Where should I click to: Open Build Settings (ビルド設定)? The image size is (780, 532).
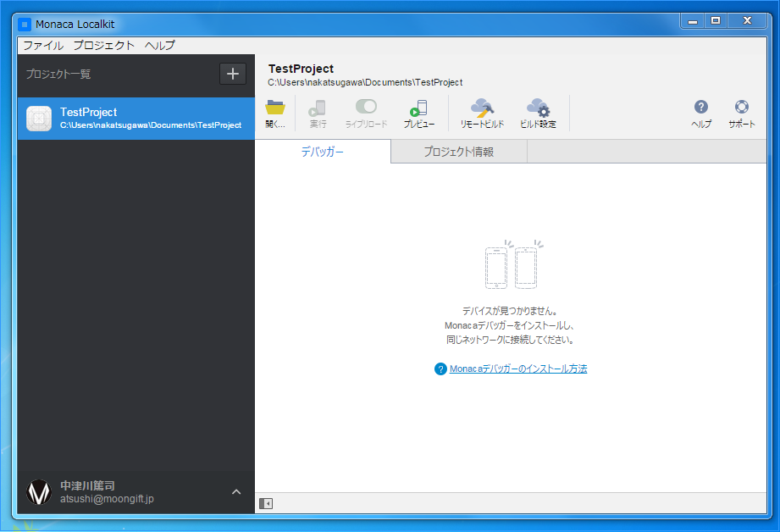click(x=538, y=109)
